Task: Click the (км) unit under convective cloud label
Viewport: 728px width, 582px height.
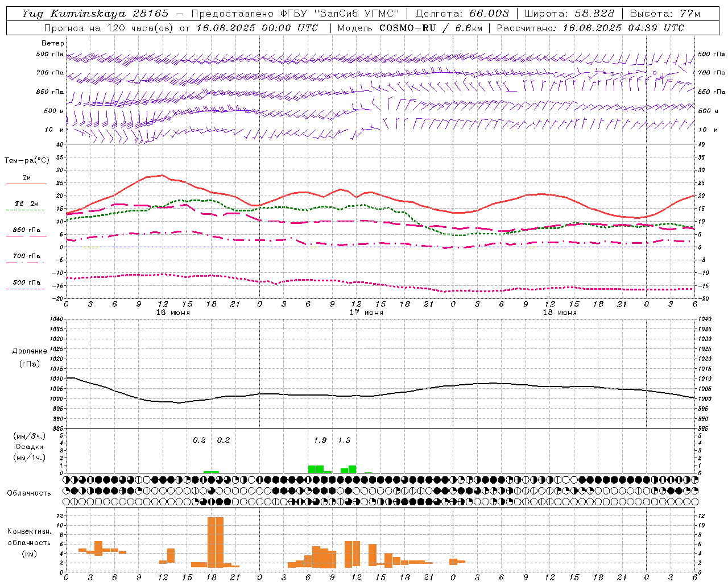Action: click(29, 554)
